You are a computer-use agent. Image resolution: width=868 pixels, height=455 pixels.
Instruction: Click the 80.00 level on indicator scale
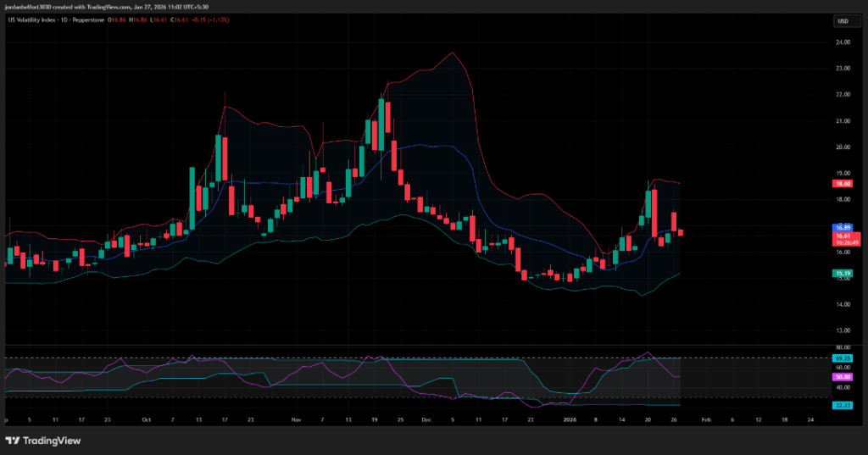tap(843, 348)
